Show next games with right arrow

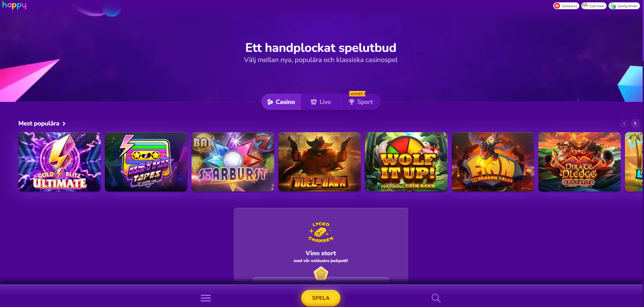pos(635,123)
